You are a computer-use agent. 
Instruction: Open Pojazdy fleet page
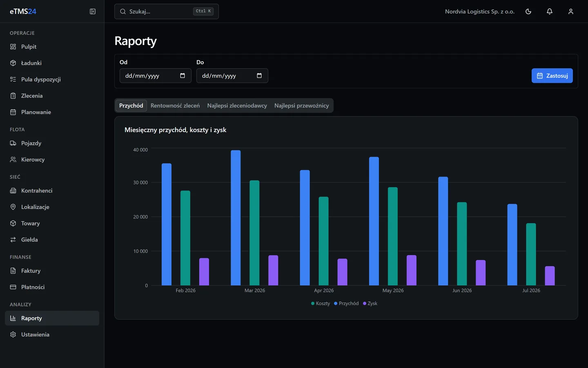click(52, 143)
